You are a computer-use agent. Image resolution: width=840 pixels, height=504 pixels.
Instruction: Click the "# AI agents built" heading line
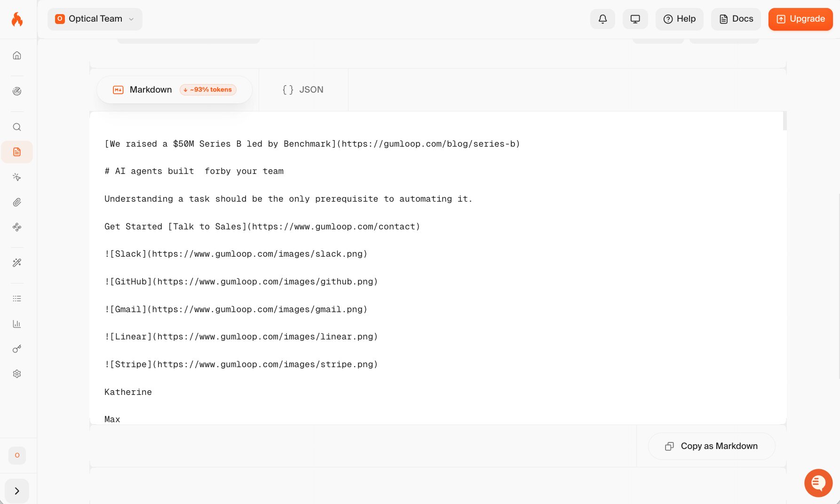[194, 171]
